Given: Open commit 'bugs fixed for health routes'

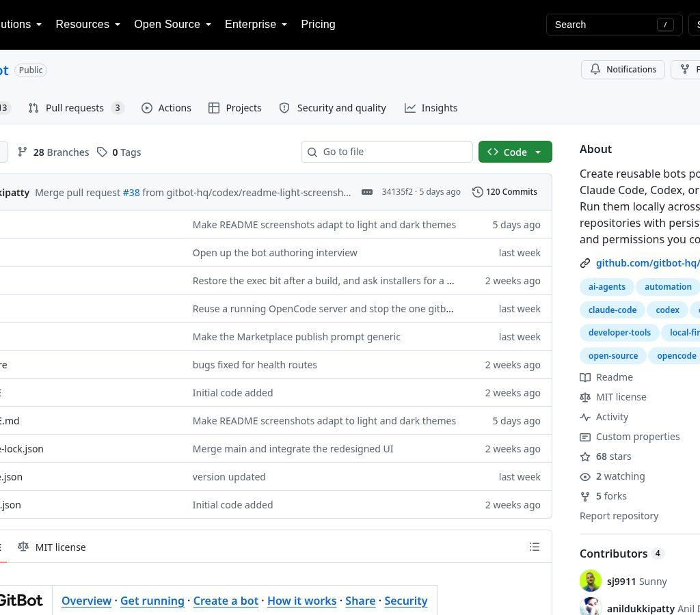Looking at the screenshot, I should tap(254, 365).
